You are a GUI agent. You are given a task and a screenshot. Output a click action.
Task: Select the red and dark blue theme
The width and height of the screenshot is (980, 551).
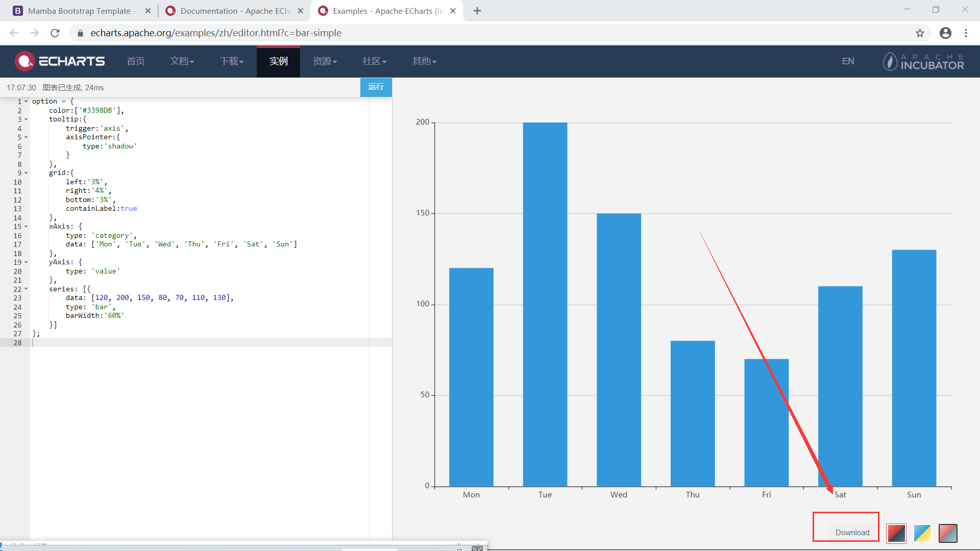point(896,533)
